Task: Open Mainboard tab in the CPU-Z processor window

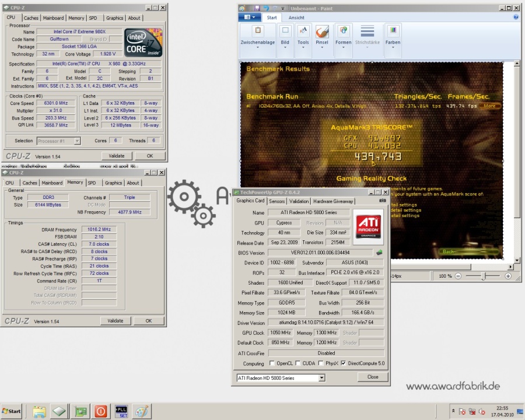Action: pyautogui.click(x=53, y=18)
